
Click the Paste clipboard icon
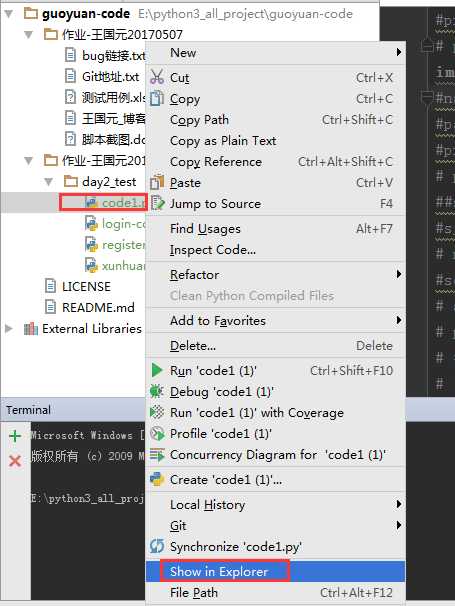point(157,182)
